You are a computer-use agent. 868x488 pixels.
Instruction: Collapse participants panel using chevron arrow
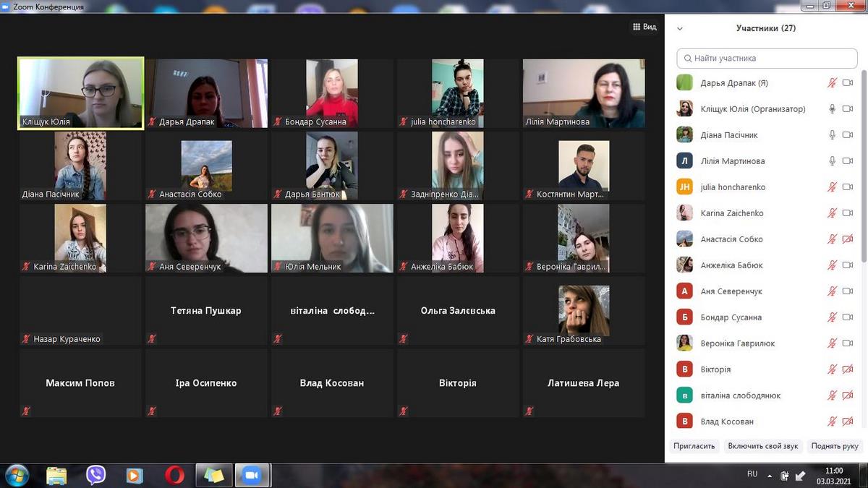click(x=679, y=29)
